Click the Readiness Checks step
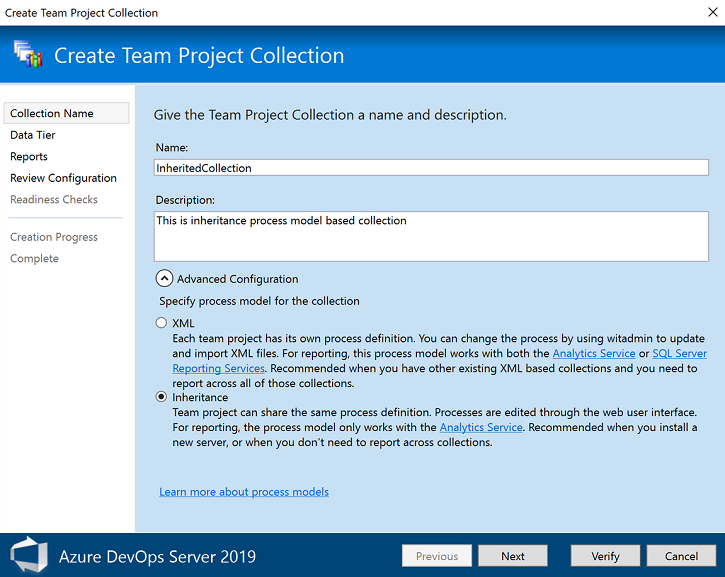 point(54,200)
